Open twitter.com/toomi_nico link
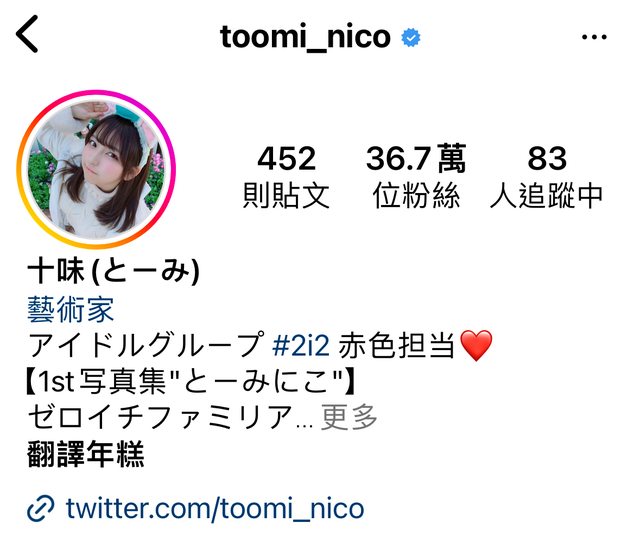640x541 pixels. tap(215, 508)
